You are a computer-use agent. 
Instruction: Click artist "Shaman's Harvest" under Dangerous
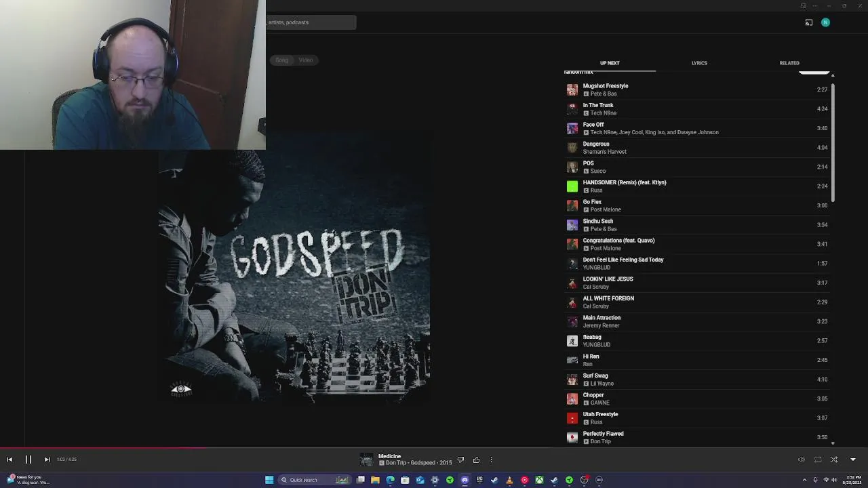604,152
